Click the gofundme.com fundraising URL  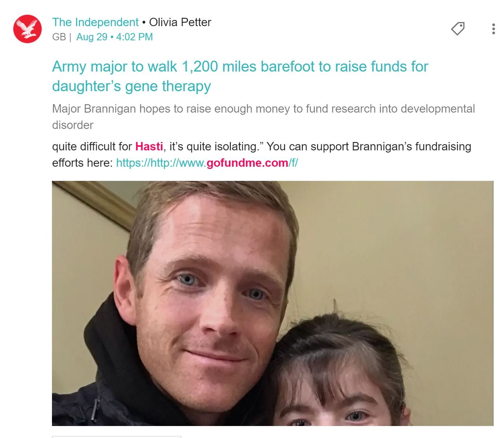coord(207,163)
